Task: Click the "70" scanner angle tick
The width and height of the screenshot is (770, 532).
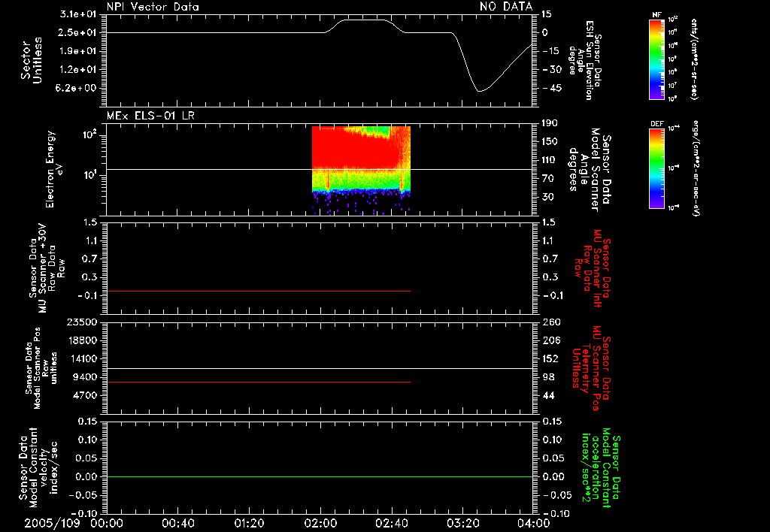Action: (548, 179)
